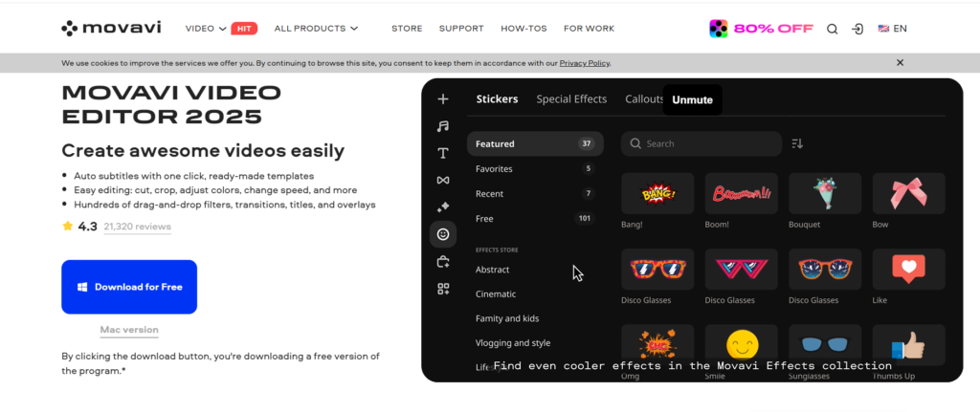The width and height of the screenshot is (980, 412).
Task: Click the colorful 80% OFF promo icon
Action: click(719, 29)
